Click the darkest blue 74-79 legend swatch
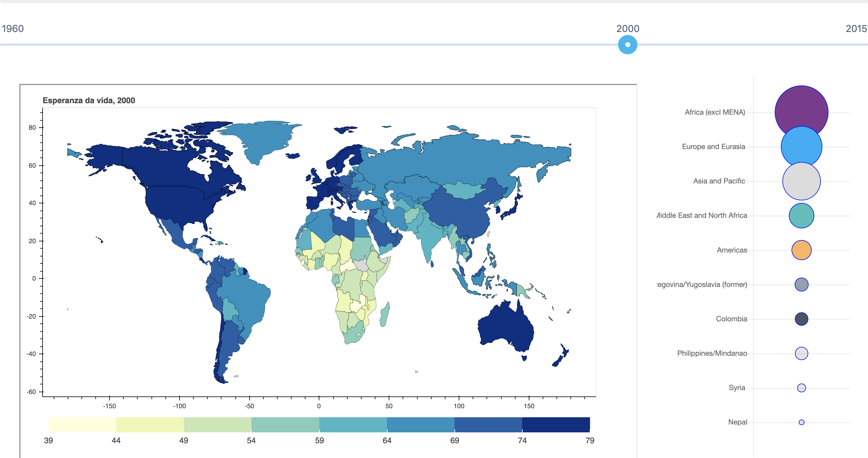The height and width of the screenshot is (458, 868). (x=556, y=424)
